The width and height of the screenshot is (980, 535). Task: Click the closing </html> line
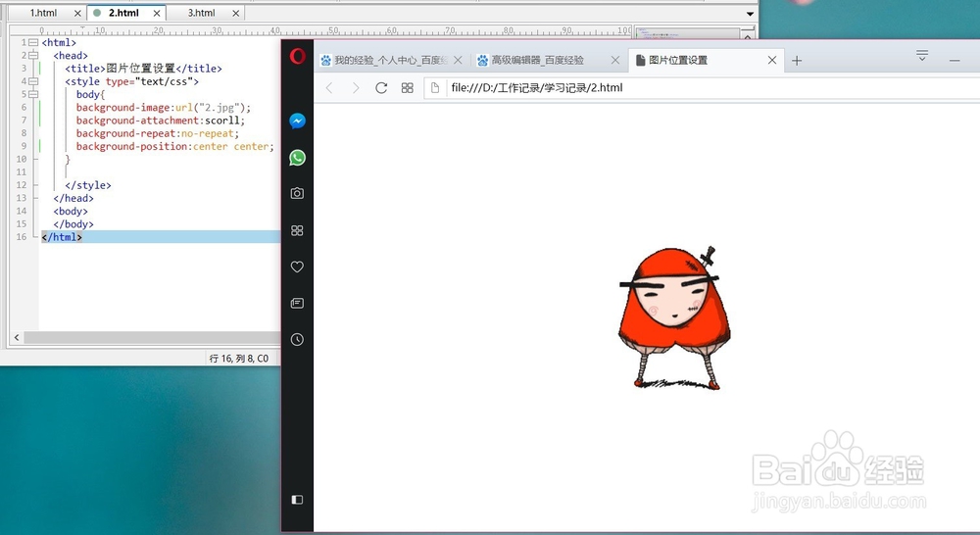point(62,237)
